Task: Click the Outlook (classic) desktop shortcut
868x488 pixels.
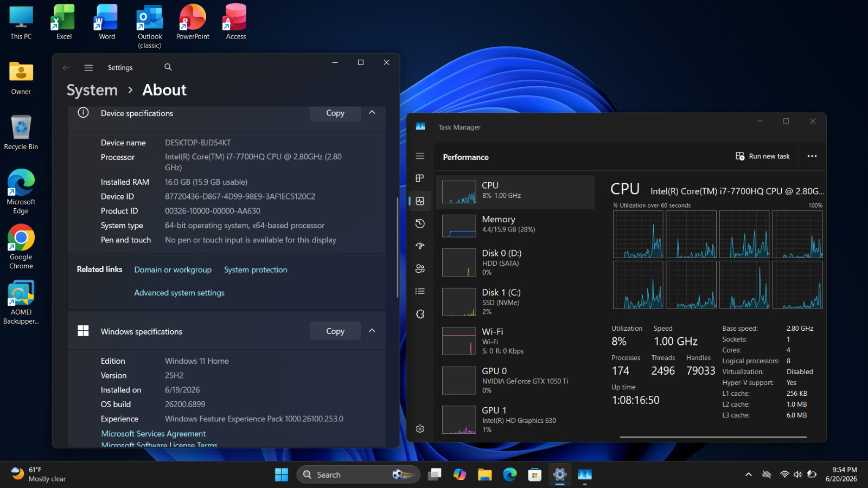Action: 150,27
